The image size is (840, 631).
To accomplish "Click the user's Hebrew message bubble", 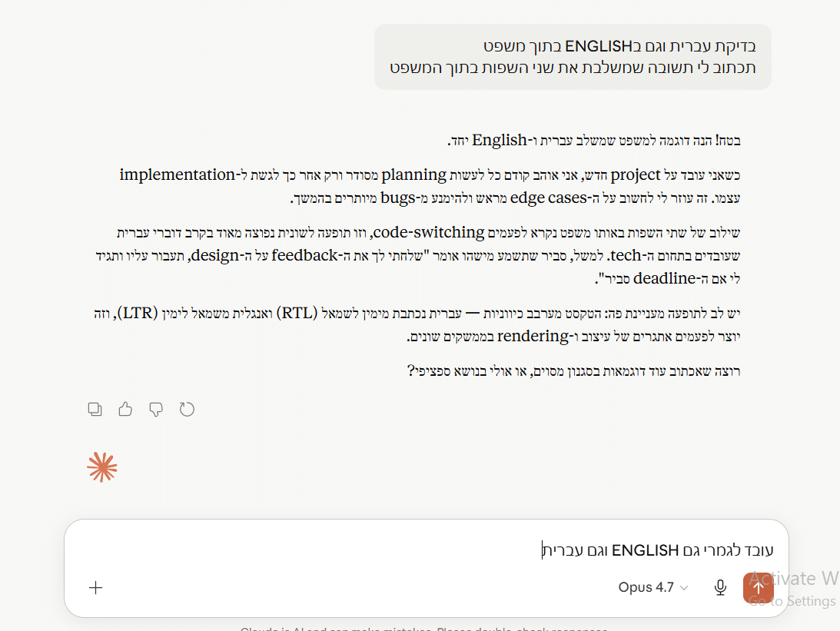I will point(573,57).
